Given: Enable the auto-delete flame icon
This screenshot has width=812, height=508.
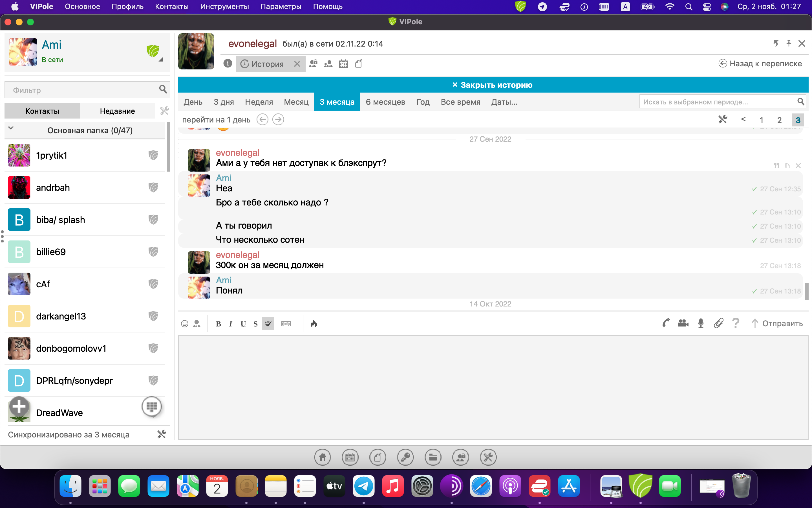Looking at the screenshot, I should [x=314, y=323].
